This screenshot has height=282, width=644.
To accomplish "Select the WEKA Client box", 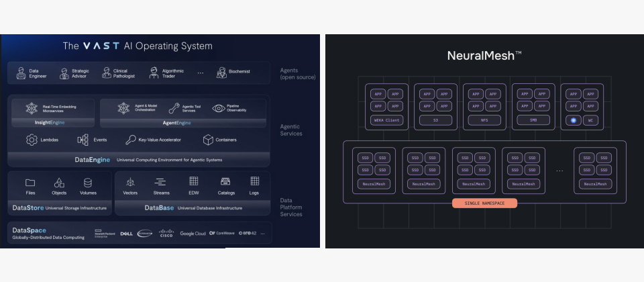I will [386, 121].
